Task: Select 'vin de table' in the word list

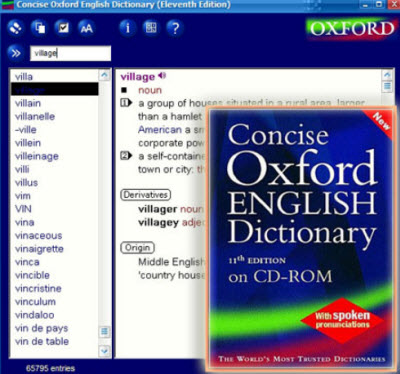Action: pos(42,341)
